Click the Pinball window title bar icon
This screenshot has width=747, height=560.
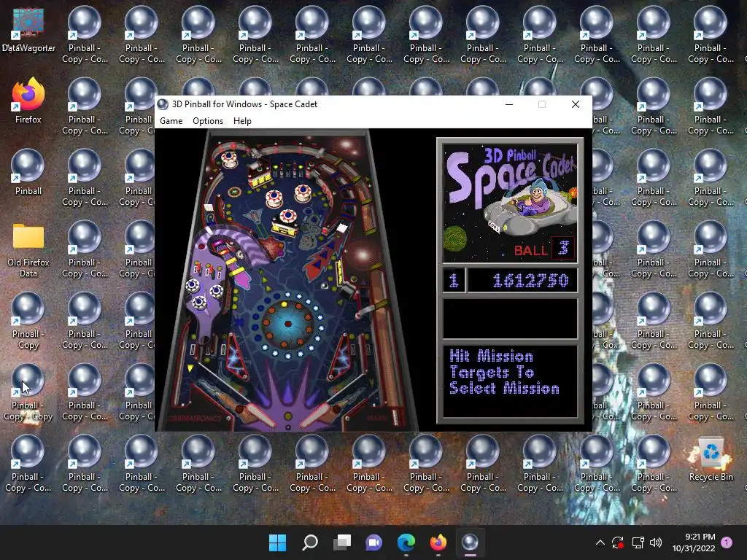click(x=163, y=104)
